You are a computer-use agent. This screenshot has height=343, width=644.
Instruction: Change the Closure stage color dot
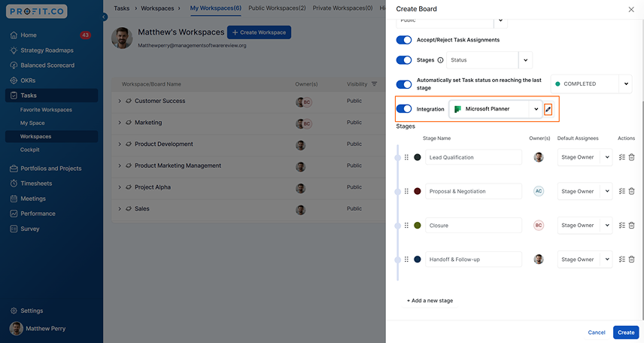click(x=418, y=226)
